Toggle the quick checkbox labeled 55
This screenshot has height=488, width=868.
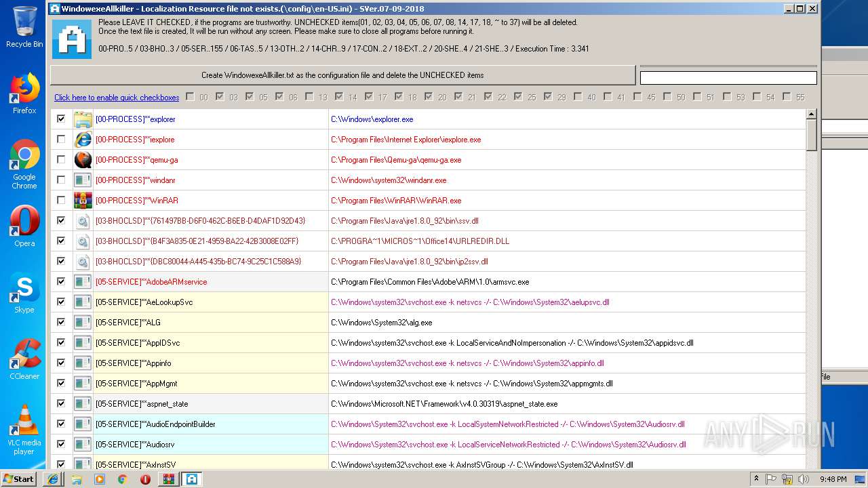(x=787, y=97)
